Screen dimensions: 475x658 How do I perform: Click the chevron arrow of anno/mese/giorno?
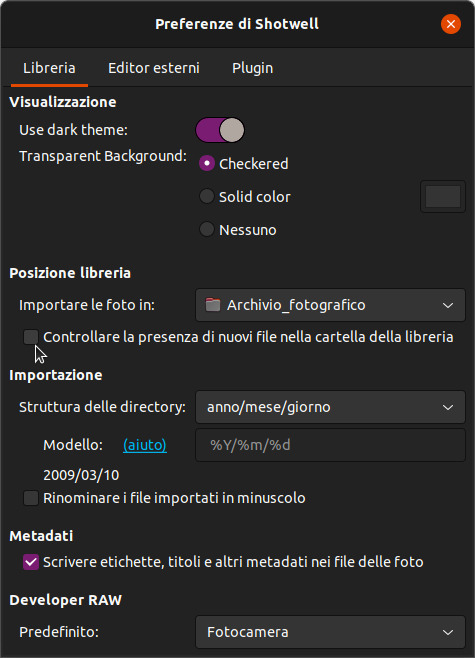point(448,407)
